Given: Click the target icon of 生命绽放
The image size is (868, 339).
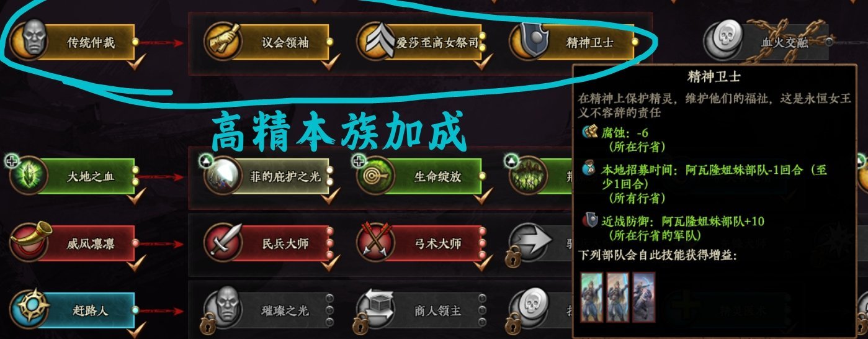Looking at the screenshot, I should point(374,176).
